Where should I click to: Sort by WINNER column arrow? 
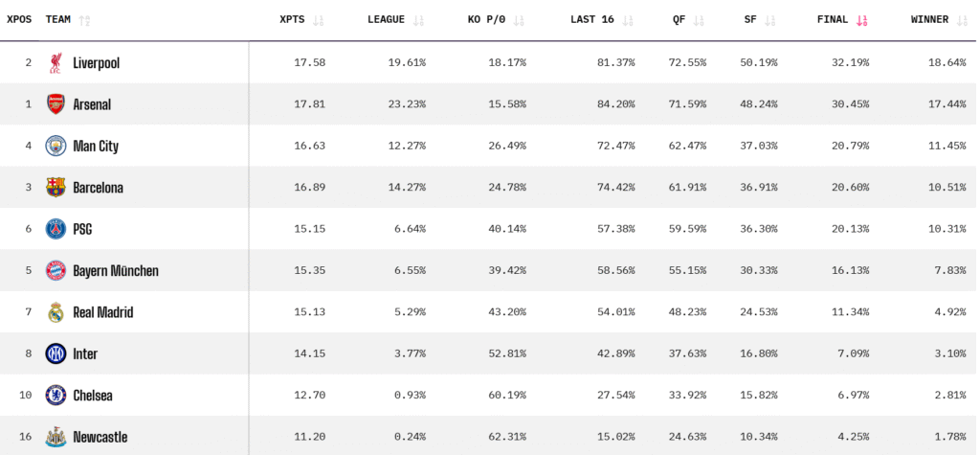[963, 20]
